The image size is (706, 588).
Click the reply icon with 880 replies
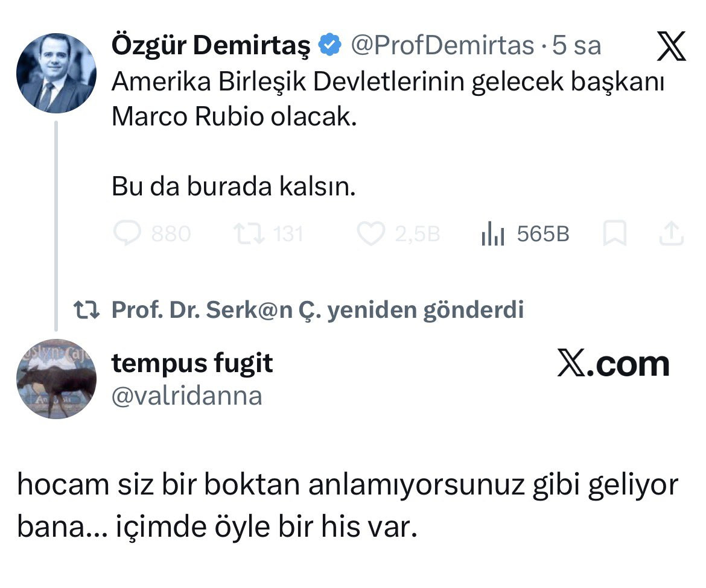(127, 234)
